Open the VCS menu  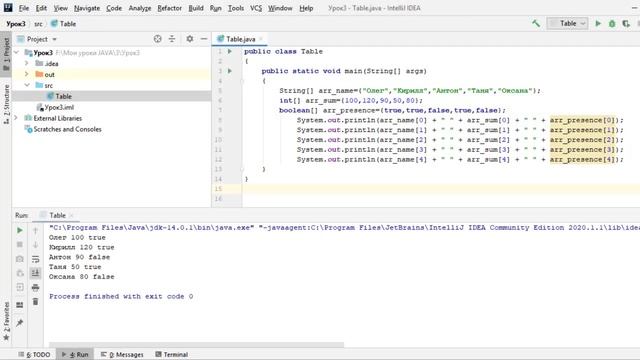256,8
